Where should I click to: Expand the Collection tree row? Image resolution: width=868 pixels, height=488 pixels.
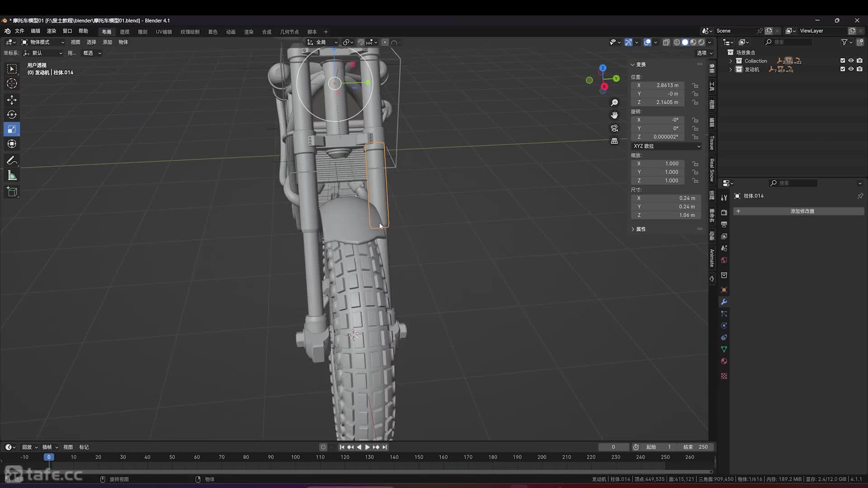pos(731,61)
